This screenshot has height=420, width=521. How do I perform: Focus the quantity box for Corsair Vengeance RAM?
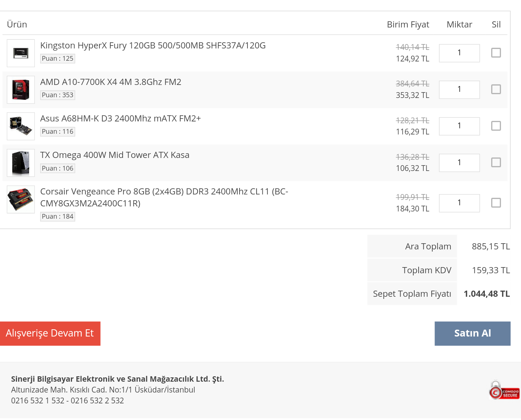[x=459, y=203]
